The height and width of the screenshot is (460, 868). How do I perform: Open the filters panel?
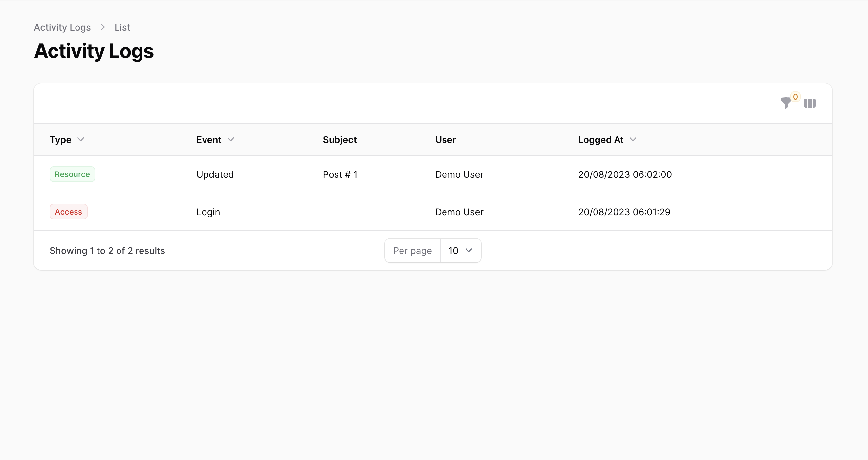coord(786,103)
